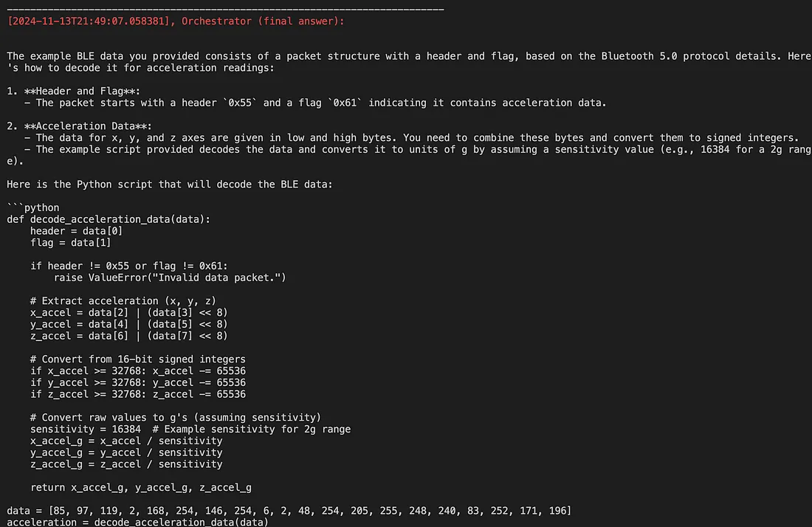
Task: Click the return x_accel_g, y_accel_g, z_accel_g line
Action: (141, 488)
